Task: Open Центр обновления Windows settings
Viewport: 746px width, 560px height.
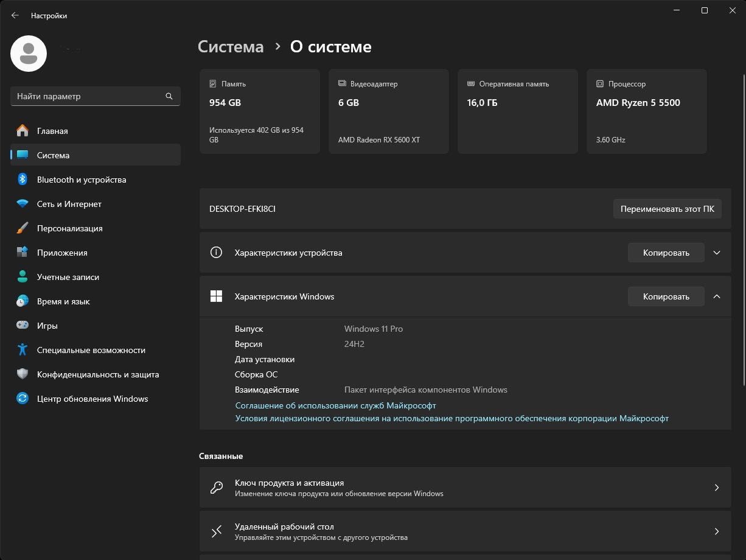Action: [x=96, y=399]
